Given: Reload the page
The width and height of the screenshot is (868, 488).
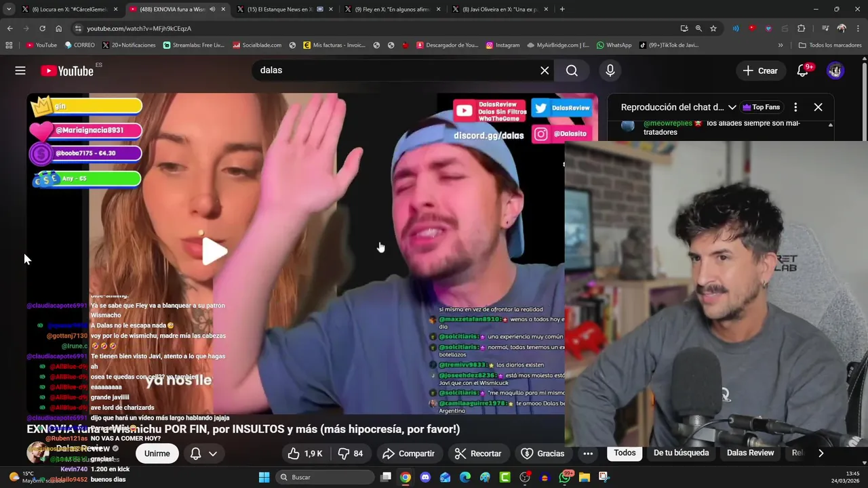Looking at the screenshot, I should tap(42, 28).
